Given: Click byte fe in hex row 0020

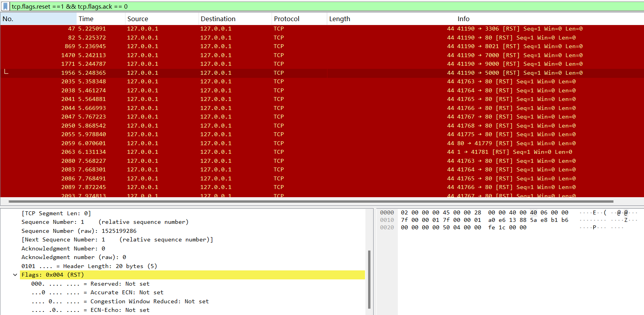Looking at the screenshot, I should (x=492, y=227).
